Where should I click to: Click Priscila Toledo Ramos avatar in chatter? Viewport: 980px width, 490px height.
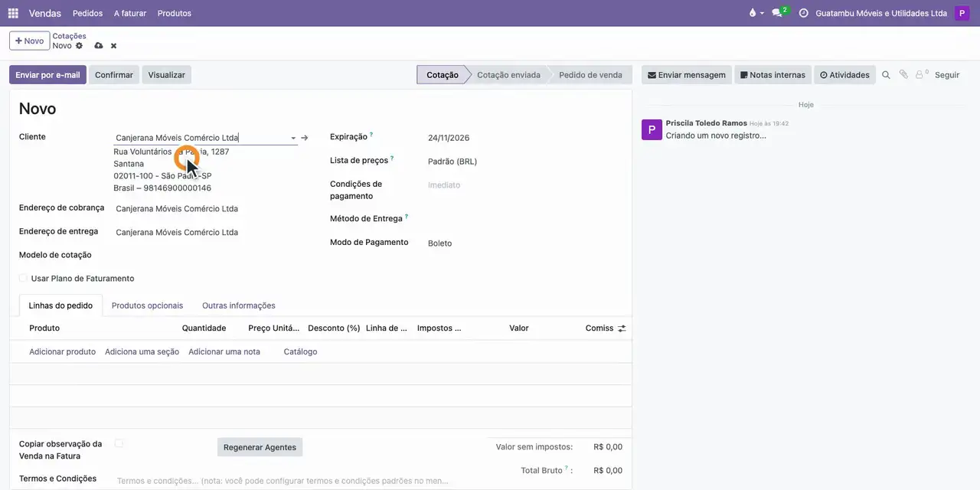coord(652,130)
